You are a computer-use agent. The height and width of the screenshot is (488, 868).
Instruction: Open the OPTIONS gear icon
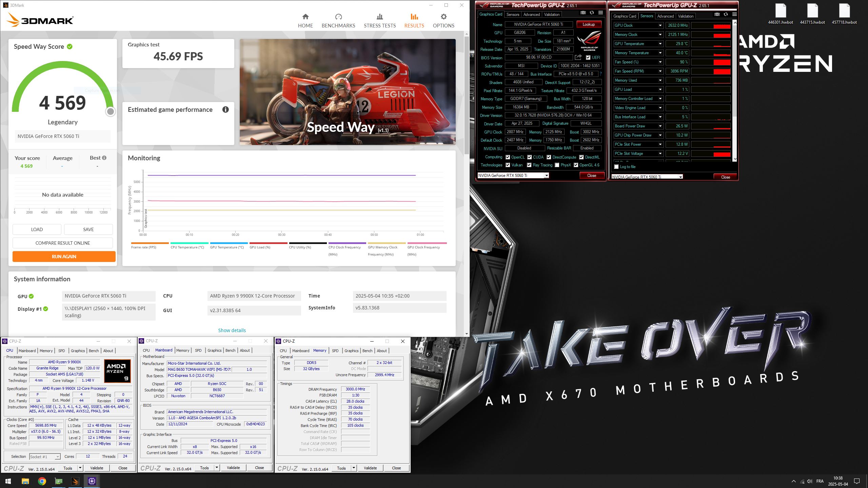(443, 17)
